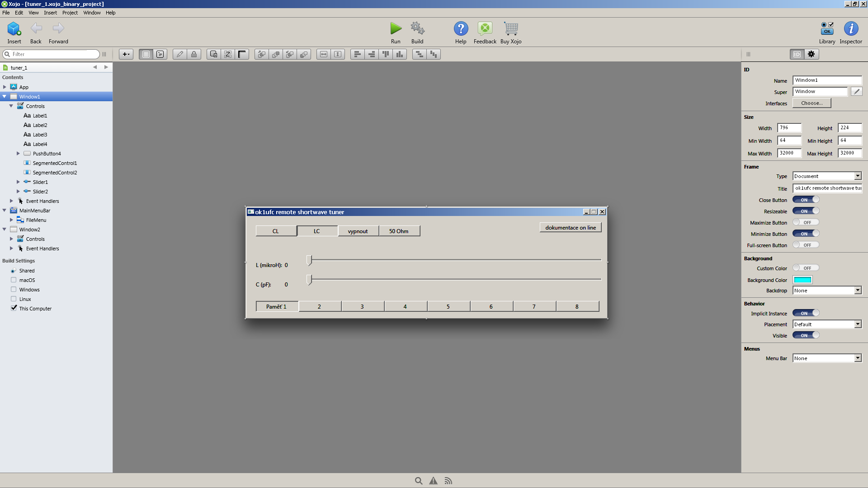
Task: Click the search magnifier at bottom bar
Action: tap(419, 481)
